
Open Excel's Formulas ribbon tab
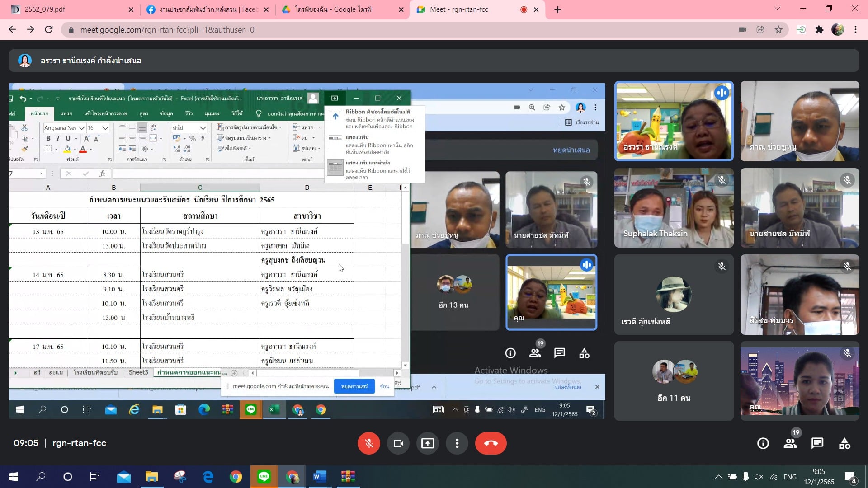click(144, 113)
